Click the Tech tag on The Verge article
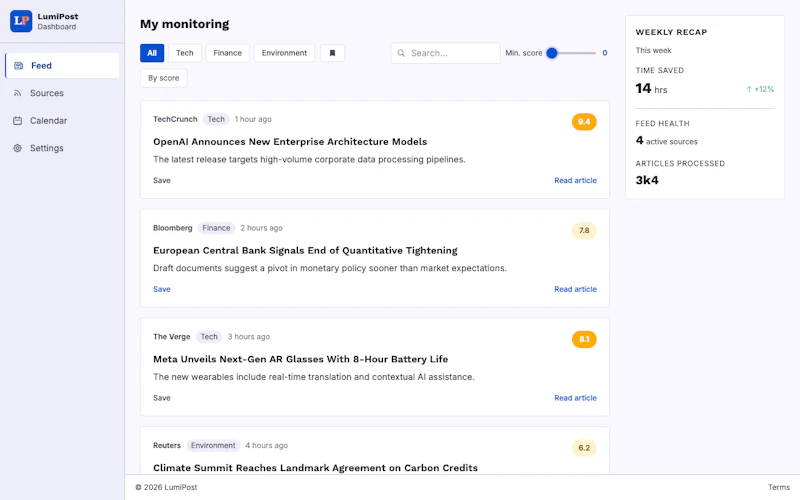This screenshot has width=800, height=500. coord(209,337)
